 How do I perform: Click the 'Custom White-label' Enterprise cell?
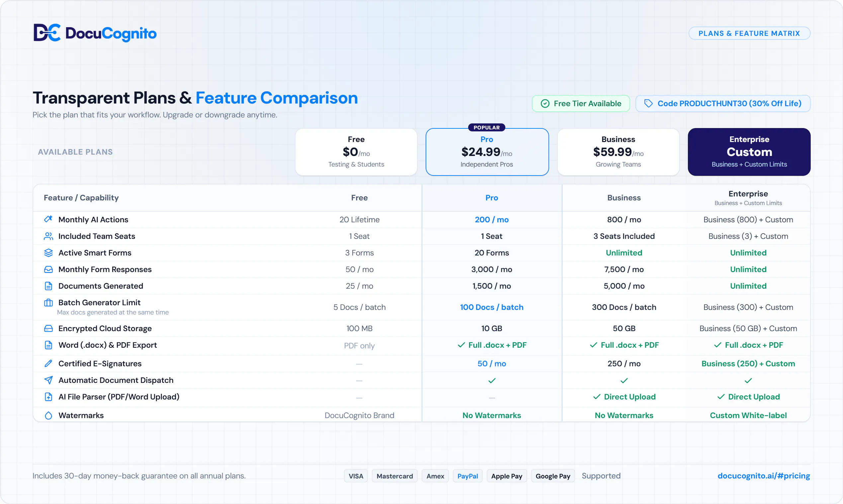click(x=748, y=415)
